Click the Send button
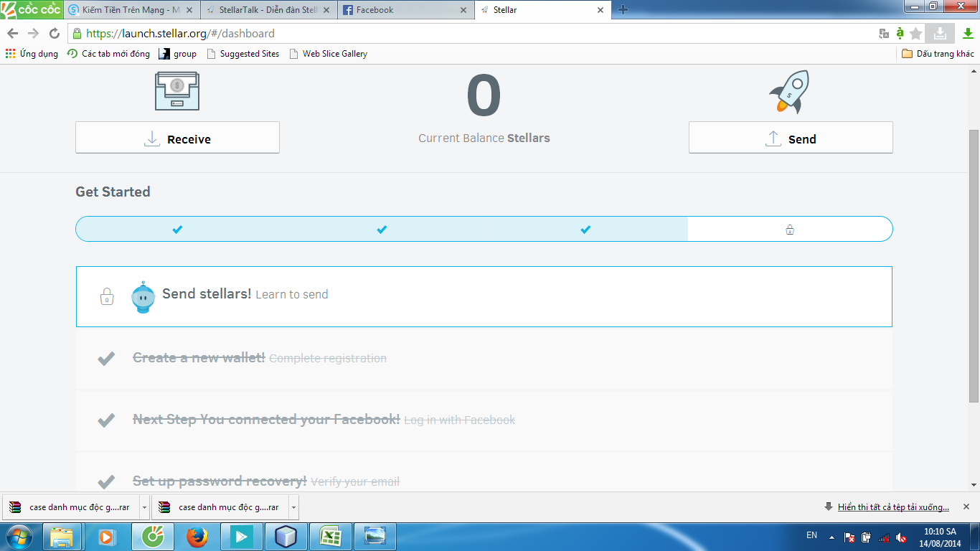 pyautogui.click(x=791, y=137)
